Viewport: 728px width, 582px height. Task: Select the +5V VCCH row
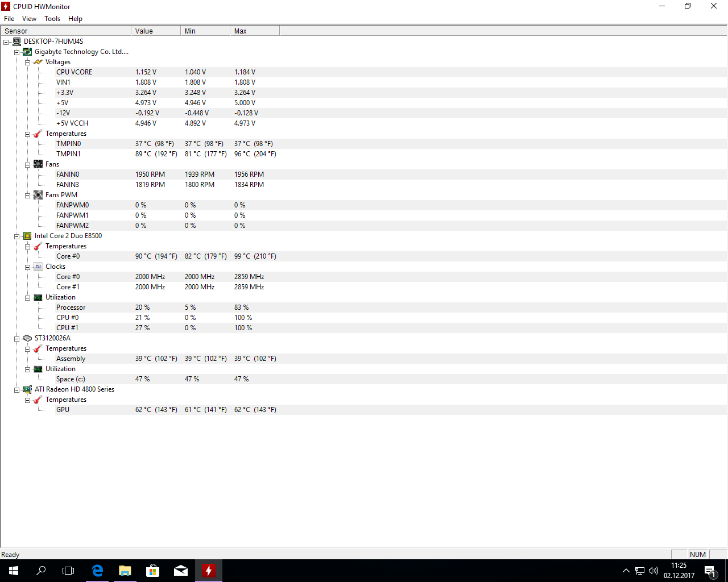tap(391, 123)
